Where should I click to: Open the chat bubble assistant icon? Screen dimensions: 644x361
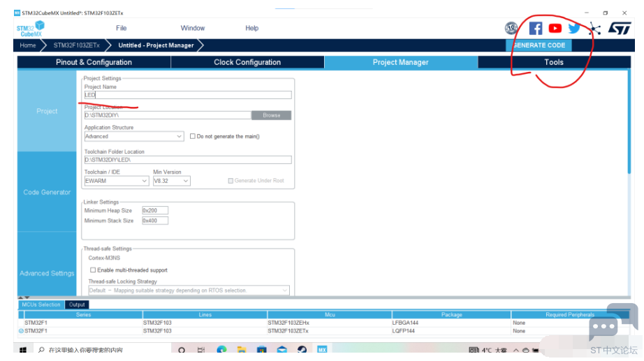[x=613, y=322]
